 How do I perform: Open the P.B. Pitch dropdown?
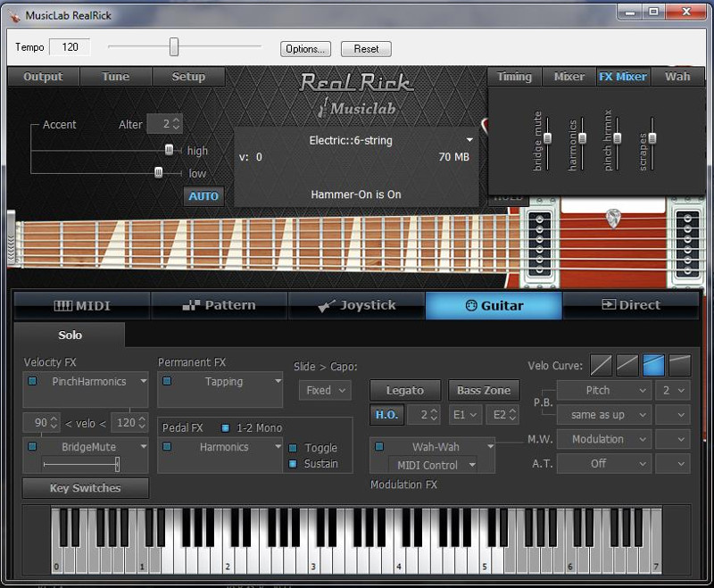(x=604, y=391)
